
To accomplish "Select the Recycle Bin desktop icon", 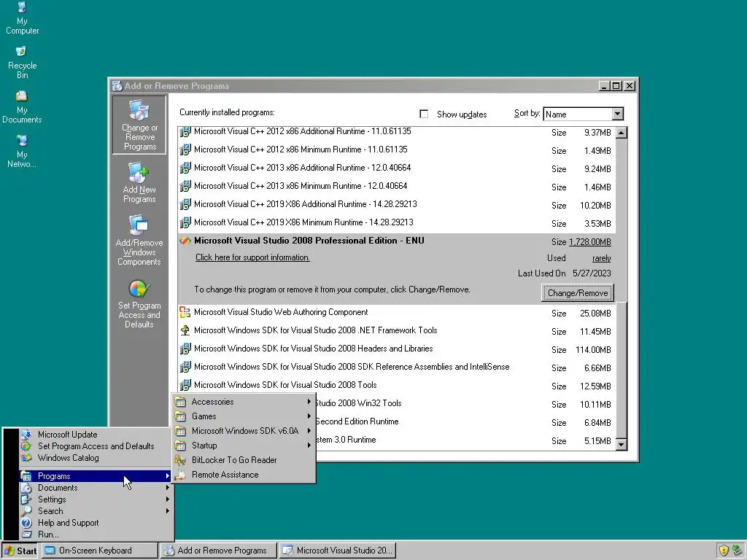I will pos(22,63).
